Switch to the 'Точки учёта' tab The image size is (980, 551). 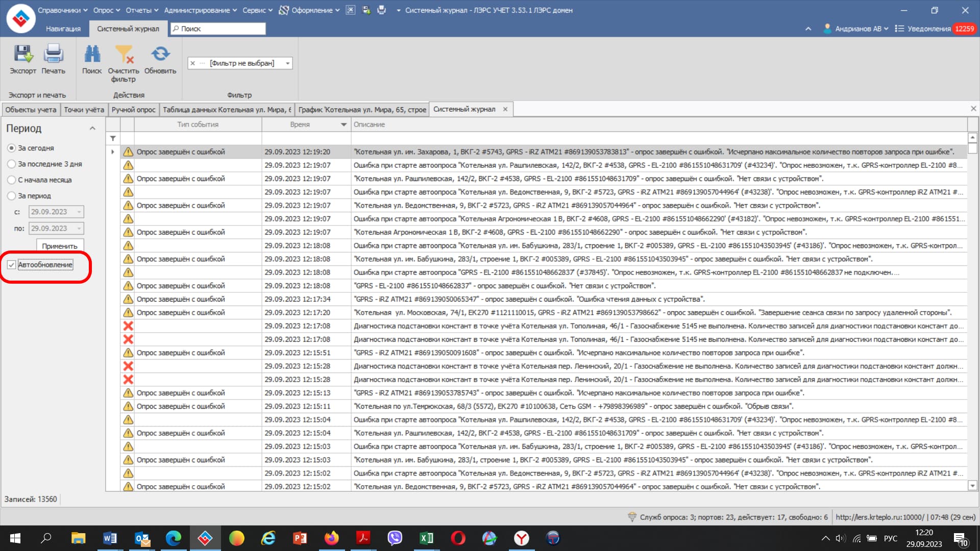click(x=84, y=109)
